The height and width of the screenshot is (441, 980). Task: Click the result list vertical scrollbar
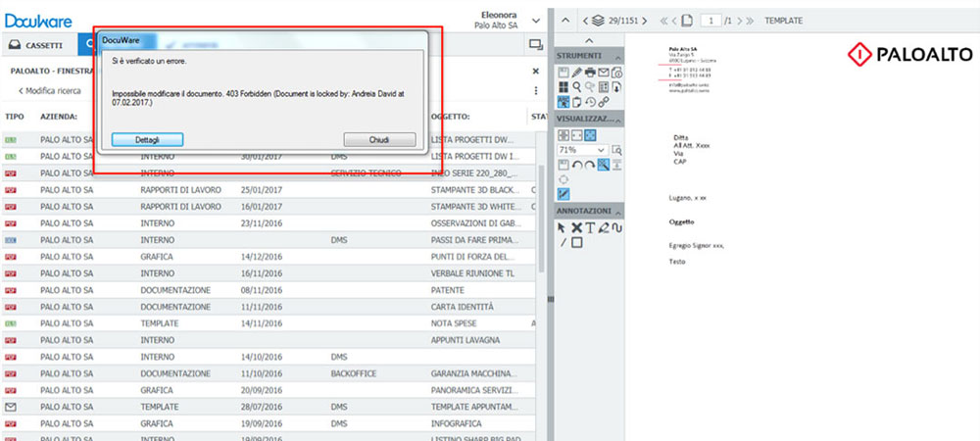click(x=541, y=219)
